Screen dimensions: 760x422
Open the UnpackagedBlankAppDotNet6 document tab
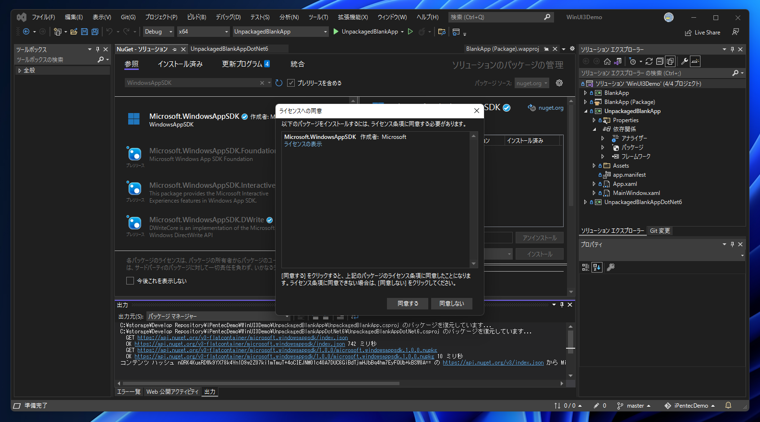point(229,49)
